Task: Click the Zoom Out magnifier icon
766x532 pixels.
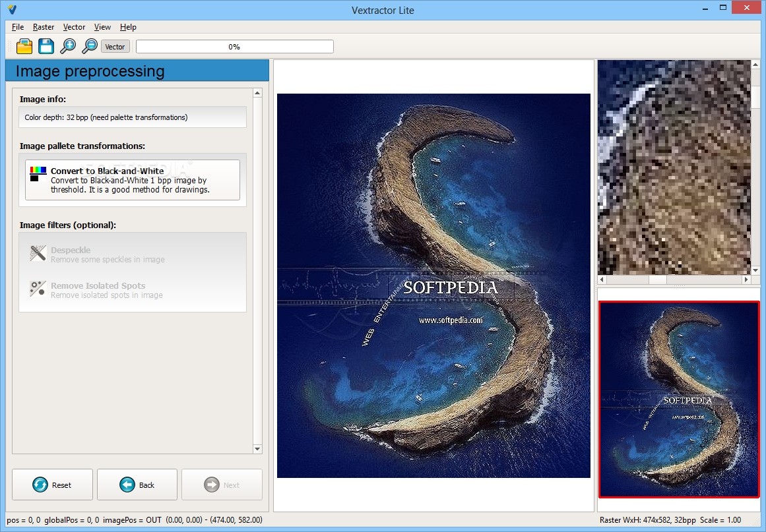Action: click(x=89, y=46)
